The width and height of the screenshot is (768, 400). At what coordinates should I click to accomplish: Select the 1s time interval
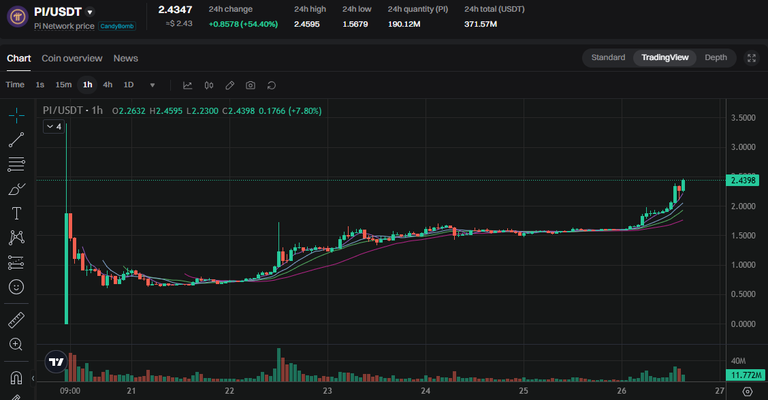(40, 85)
